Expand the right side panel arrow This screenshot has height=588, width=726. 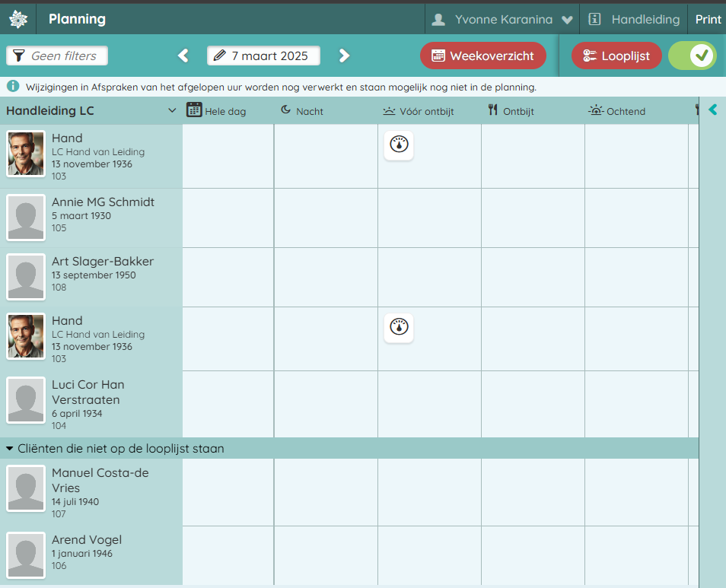point(712,110)
